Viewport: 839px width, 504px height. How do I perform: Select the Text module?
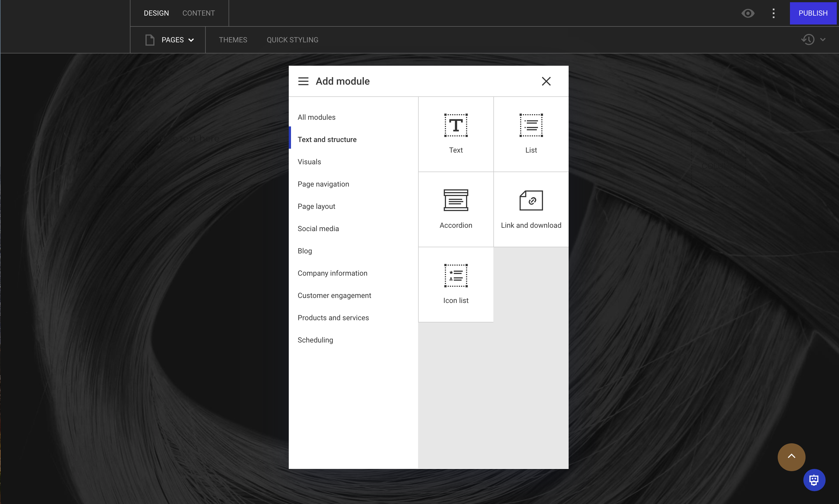(x=455, y=133)
